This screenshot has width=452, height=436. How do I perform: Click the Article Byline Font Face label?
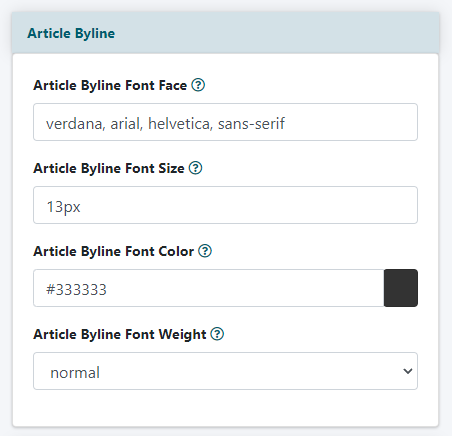tap(110, 85)
